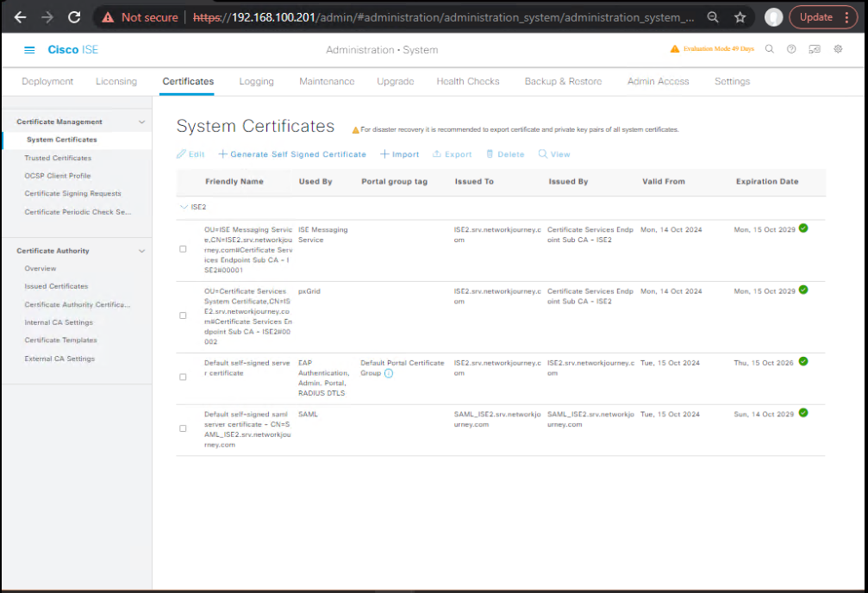This screenshot has width=868, height=593.
Task: Switch to the Licensing tab
Action: 116,81
